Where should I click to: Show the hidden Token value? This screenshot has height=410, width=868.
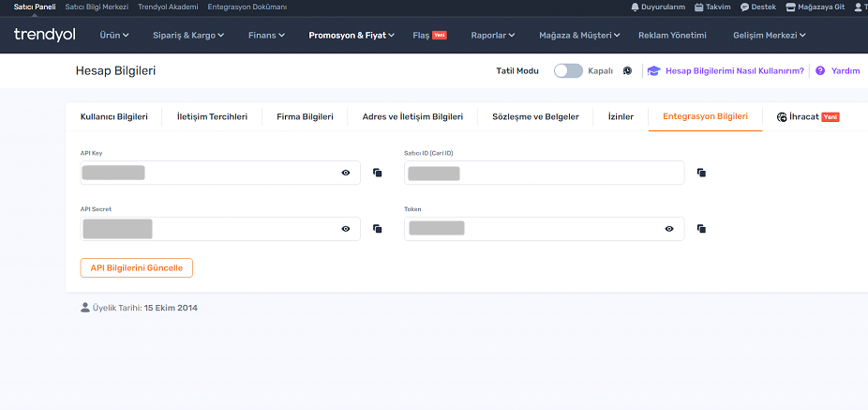pyautogui.click(x=669, y=229)
